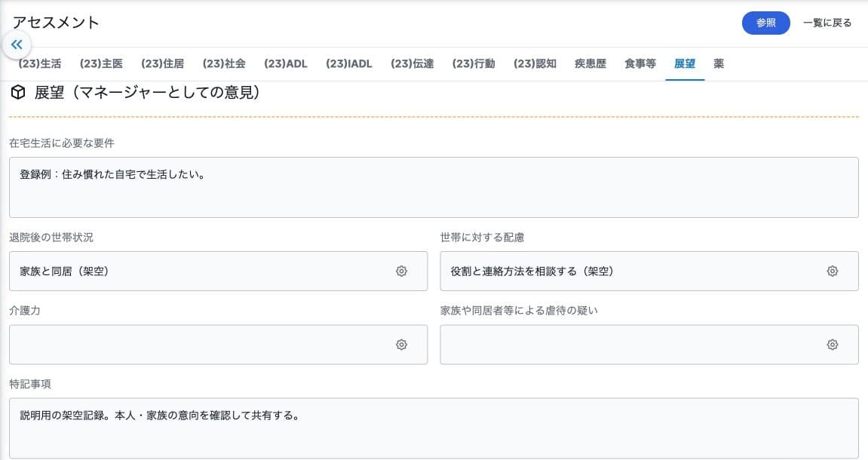This screenshot has height=460, width=868.
Task: Click the 介護力 label
Action: [24, 311]
